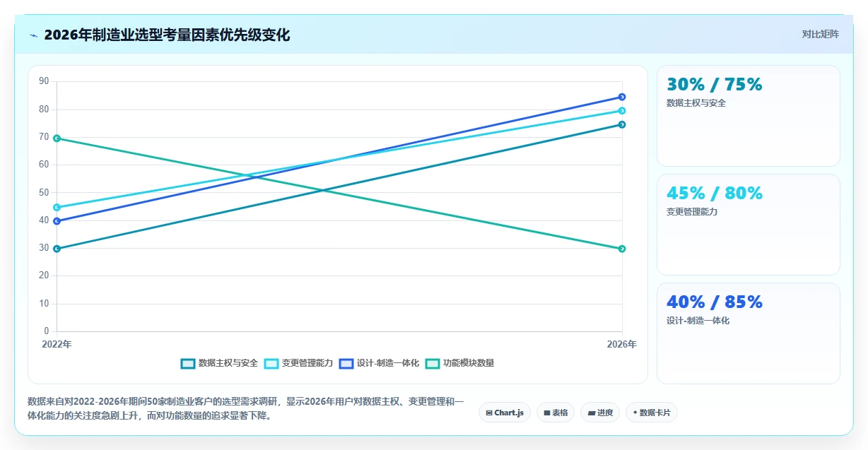Image resolution: width=868 pixels, height=450 pixels.
Task: Click the 40% / 85% stat card value
Action: coord(715,302)
